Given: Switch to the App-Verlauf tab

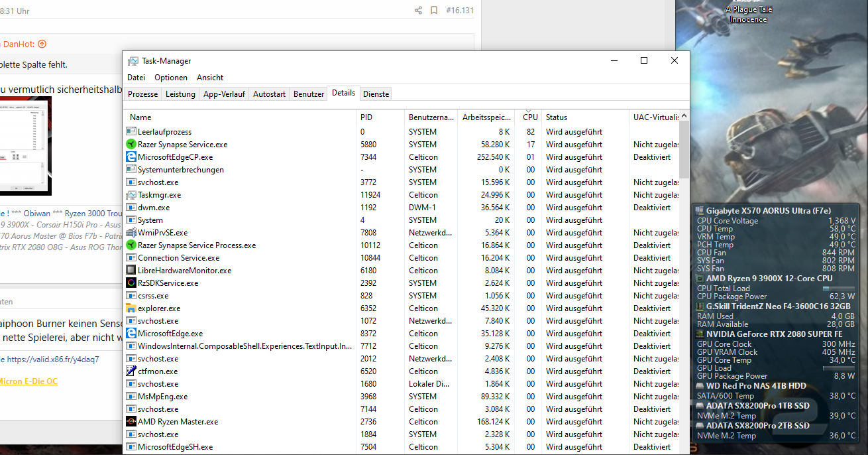Looking at the screenshot, I should click(224, 94).
